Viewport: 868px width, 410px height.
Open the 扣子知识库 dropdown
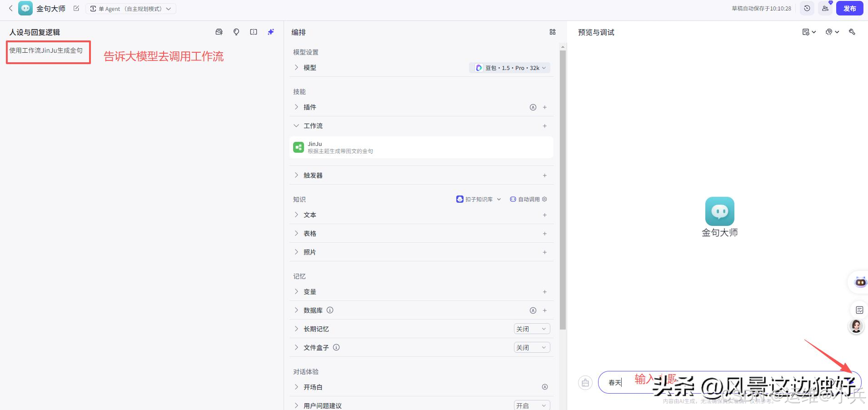[477, 199]
